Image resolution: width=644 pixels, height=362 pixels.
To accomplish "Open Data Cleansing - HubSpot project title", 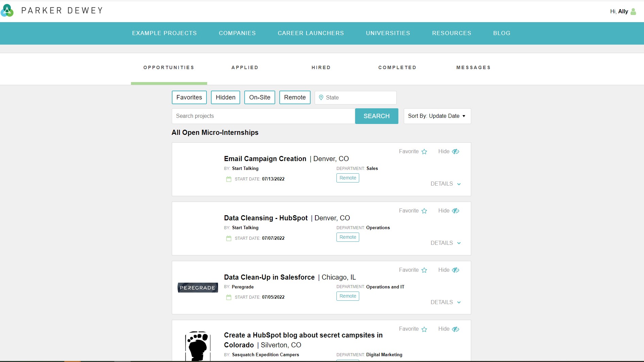I will click(x=266, y=218).
